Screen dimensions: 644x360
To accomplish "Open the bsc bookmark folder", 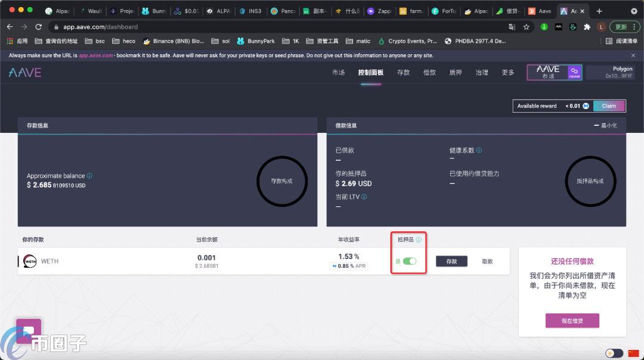I will (x=95, y=41).
